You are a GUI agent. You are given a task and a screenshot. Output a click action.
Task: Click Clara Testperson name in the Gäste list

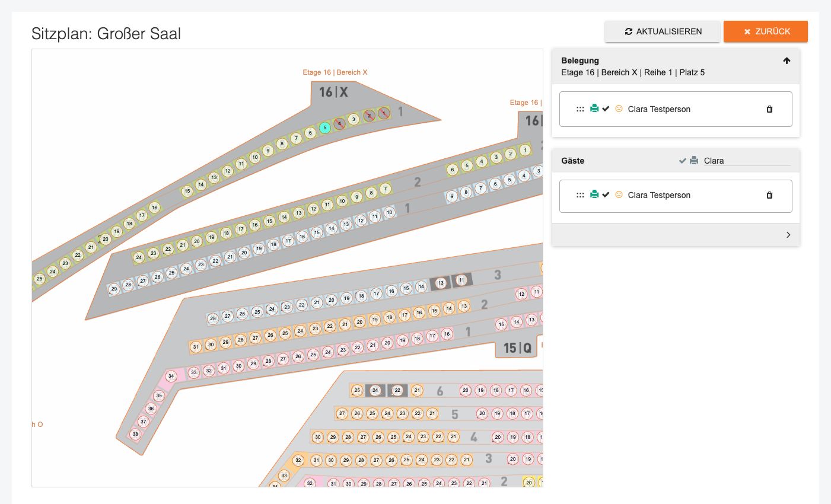(659, 195)
